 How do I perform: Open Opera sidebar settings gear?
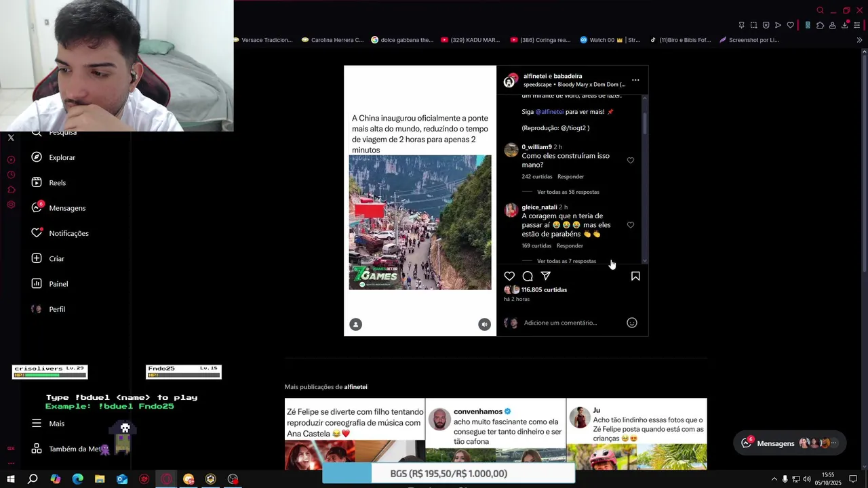(x=11, y=205)
